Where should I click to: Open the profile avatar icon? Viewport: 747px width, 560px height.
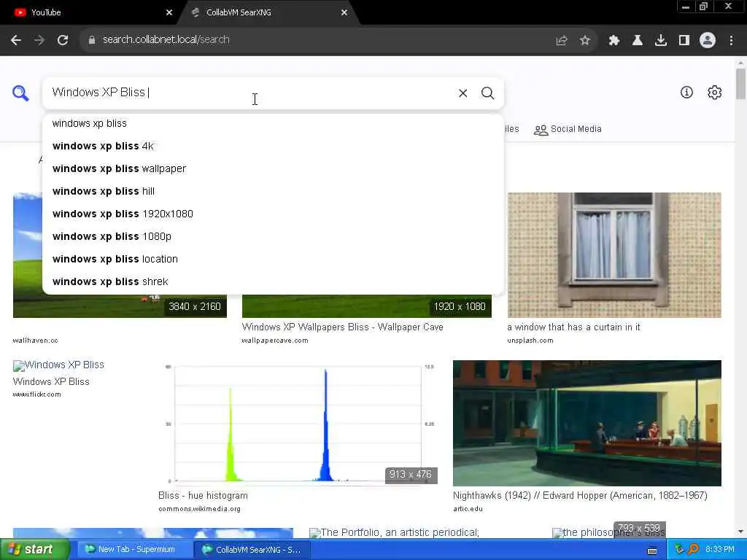point(708,40)
